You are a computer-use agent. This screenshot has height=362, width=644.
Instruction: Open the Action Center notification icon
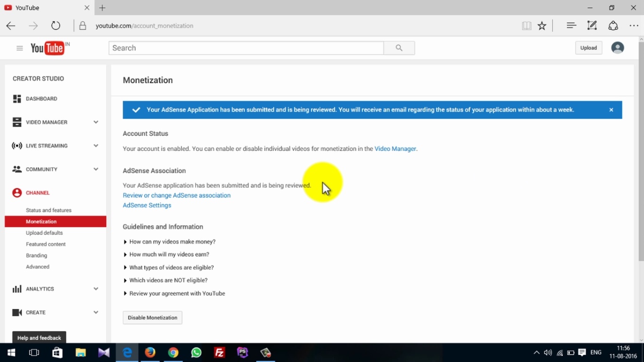(x=582, y=353)
